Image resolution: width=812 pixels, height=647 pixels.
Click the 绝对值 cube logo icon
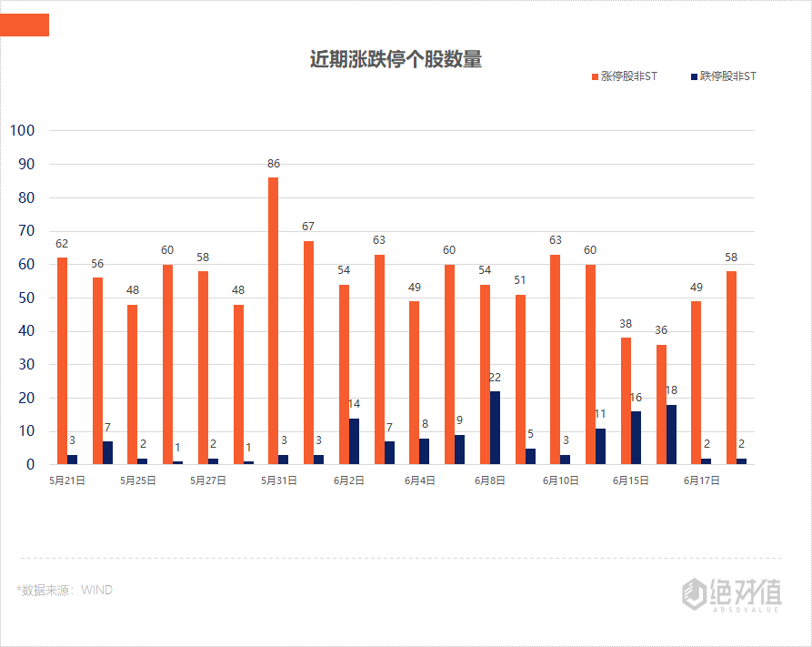(695, 593)
